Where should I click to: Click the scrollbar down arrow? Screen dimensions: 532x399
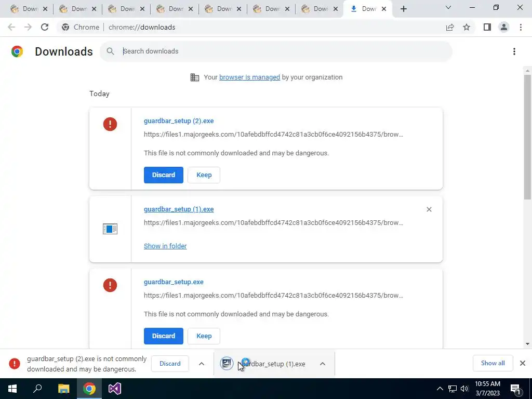[x=527, y=344]
